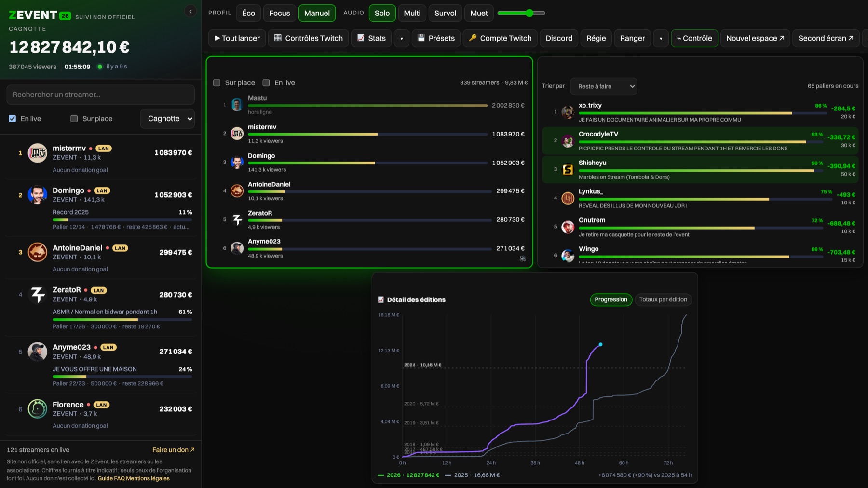This screenshot has width=868, height=488.
Task: Click the Ranger button
Action: point(632,38)
